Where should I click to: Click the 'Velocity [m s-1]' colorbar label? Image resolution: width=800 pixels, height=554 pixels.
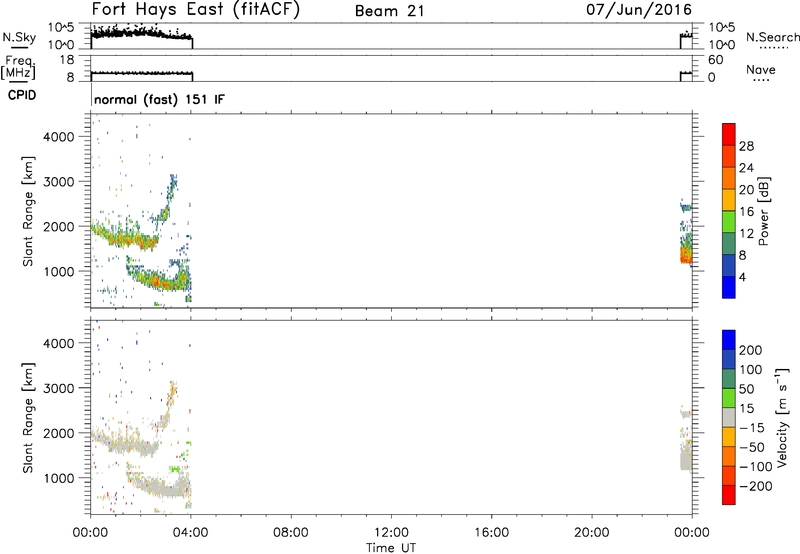(x=782, y=417)
